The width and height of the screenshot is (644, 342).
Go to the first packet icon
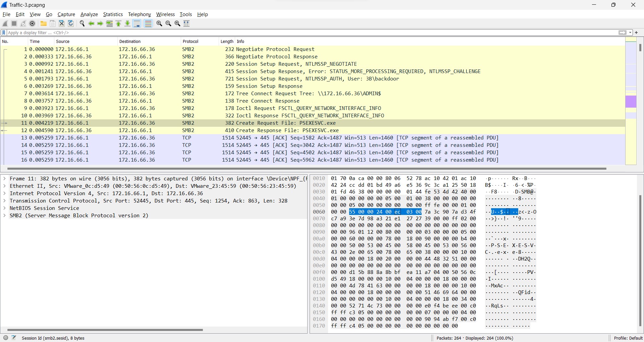pyautogui.click(x=118, y=23)
